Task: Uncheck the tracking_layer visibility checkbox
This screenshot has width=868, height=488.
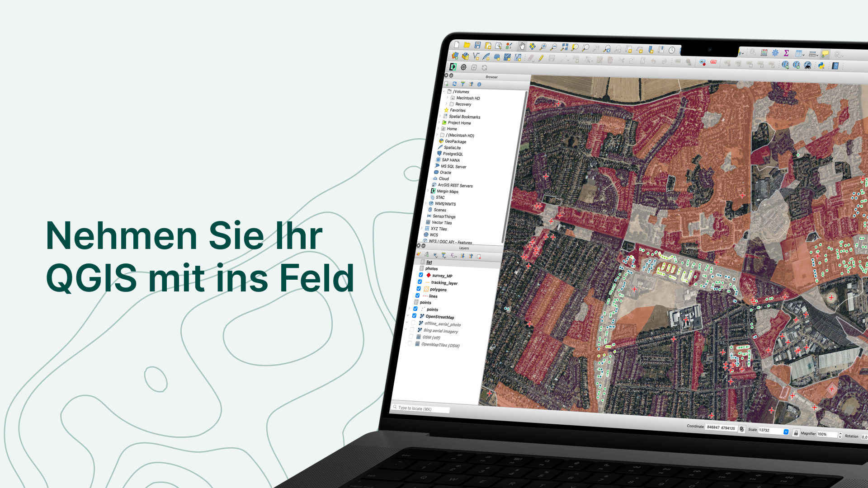Action: pos(420,282)
